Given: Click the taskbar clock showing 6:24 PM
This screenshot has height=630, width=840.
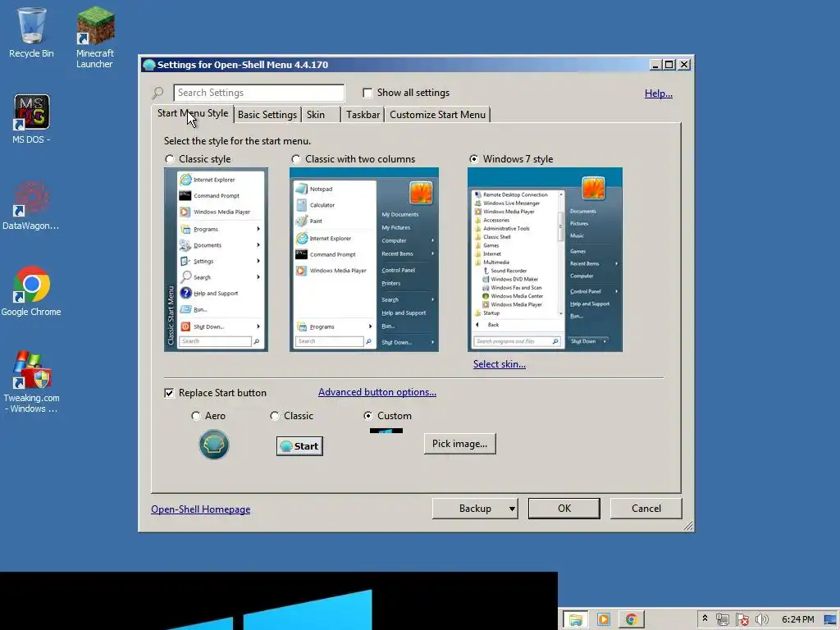Looking at the screenshot, I should click(797, 620).
